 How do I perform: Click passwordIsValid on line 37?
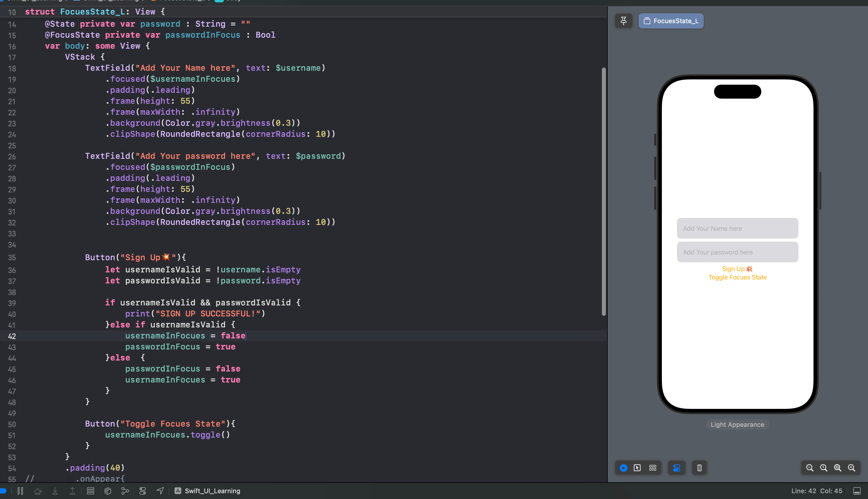162,281
